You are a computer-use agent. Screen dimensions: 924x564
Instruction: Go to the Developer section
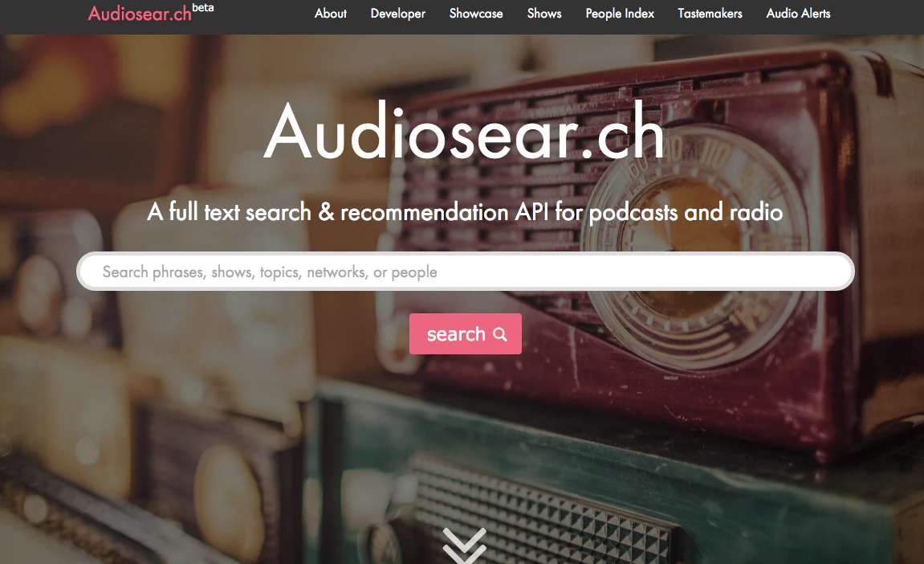[x=397, y=14]
